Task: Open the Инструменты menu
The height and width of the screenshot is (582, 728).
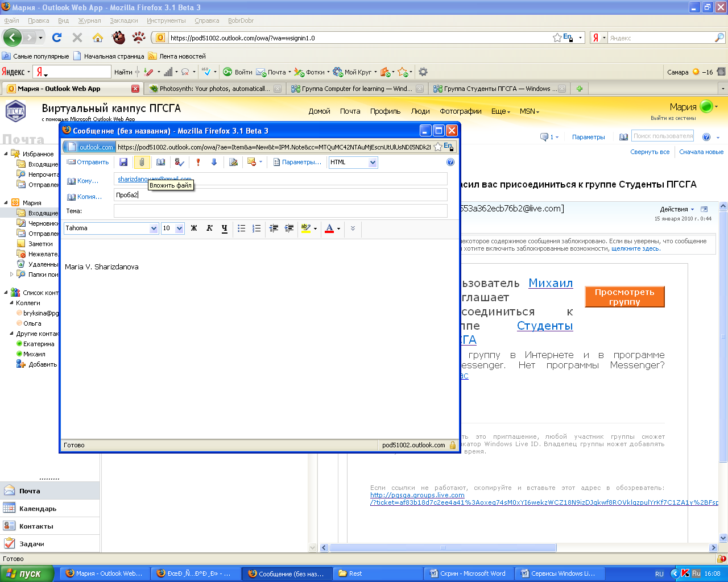Action: 166,20
